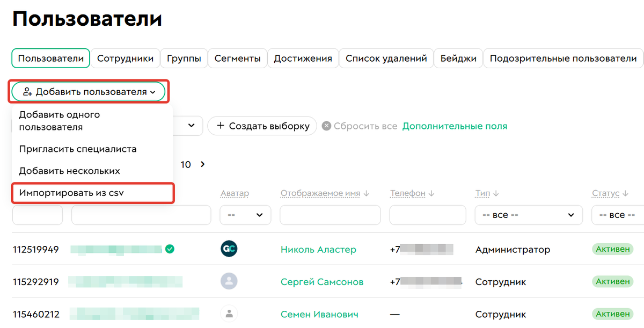
Task: Expand the Аватар filter dropdown
Action: (x=245, y=215)
